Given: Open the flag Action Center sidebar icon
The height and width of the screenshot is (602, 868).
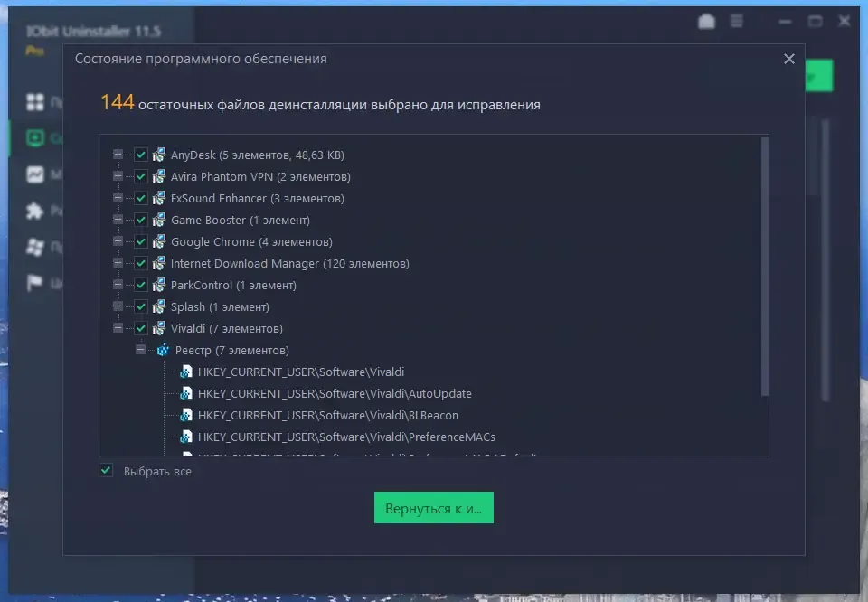Looking at the screenshot, I should (x=35, y=283).
